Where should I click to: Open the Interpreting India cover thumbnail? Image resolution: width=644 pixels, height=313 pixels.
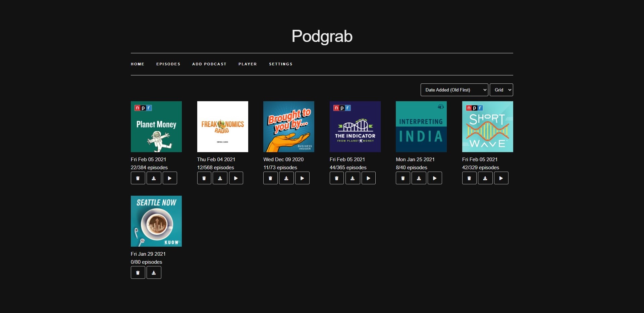[x=421, y=127]
